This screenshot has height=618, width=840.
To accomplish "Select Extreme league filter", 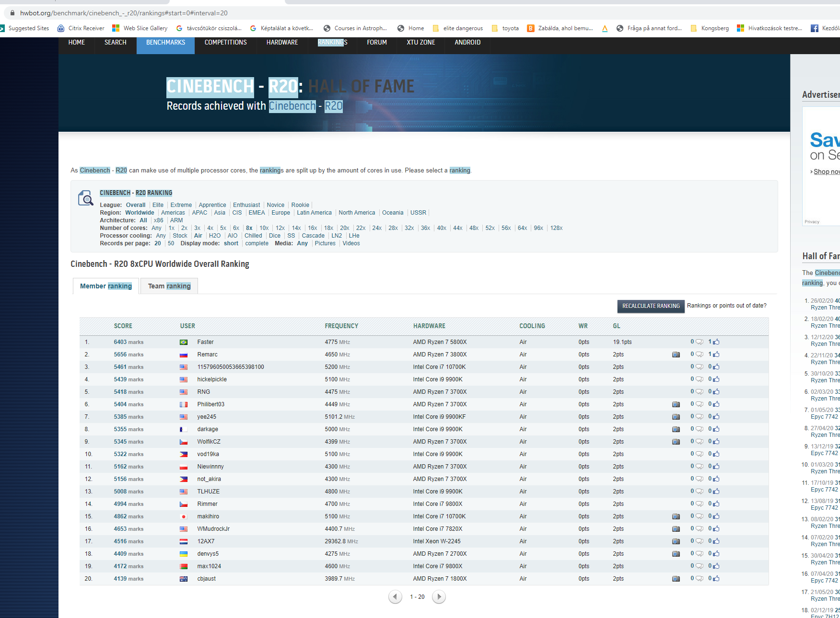I will tap(181, 205).
